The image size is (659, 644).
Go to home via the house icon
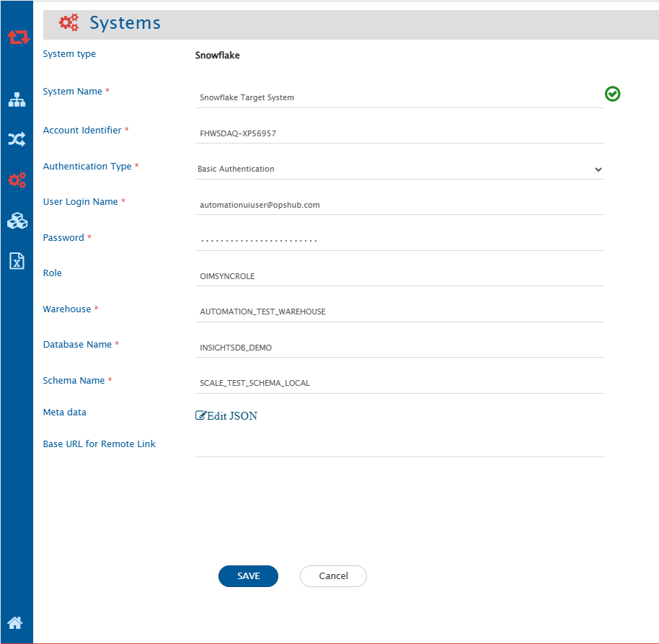pyautogui.click(x=15, y=623)
